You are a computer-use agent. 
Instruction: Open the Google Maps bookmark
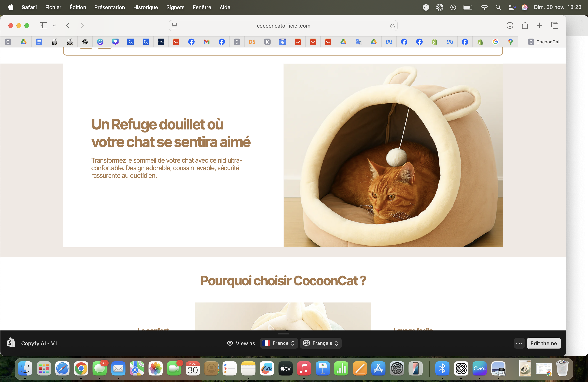tap(510, 42)
